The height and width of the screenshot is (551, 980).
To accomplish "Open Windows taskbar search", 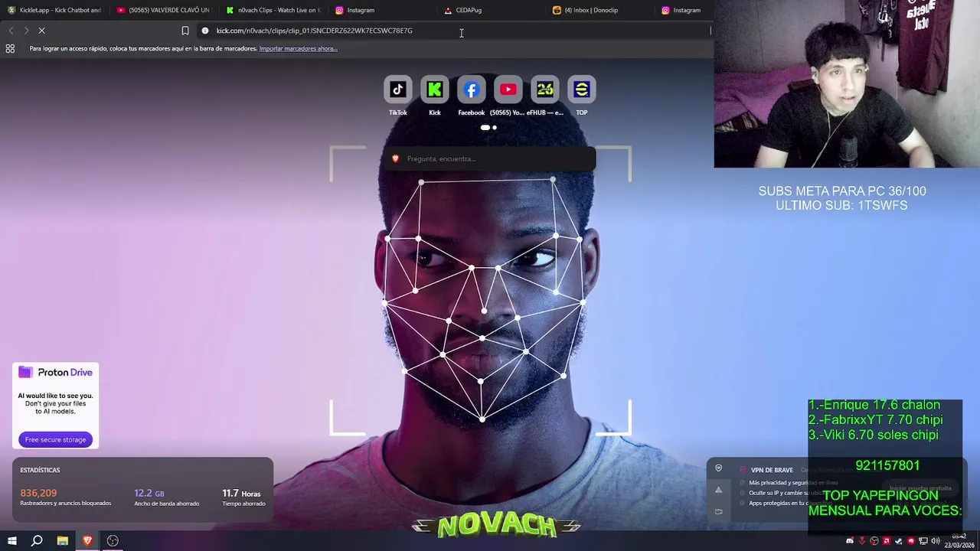I will 37,541.
